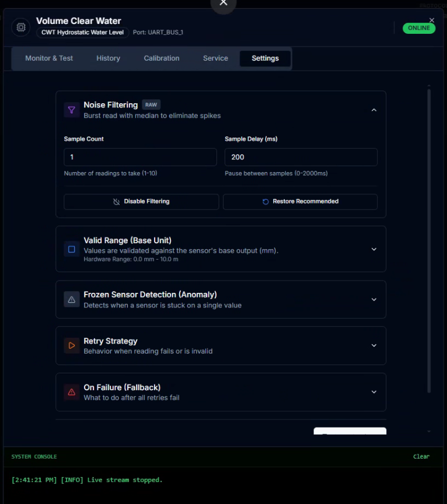The image size is (447, 504).
Task: Expand the Frozen Sensor Detection section
Action: (373, 299)
